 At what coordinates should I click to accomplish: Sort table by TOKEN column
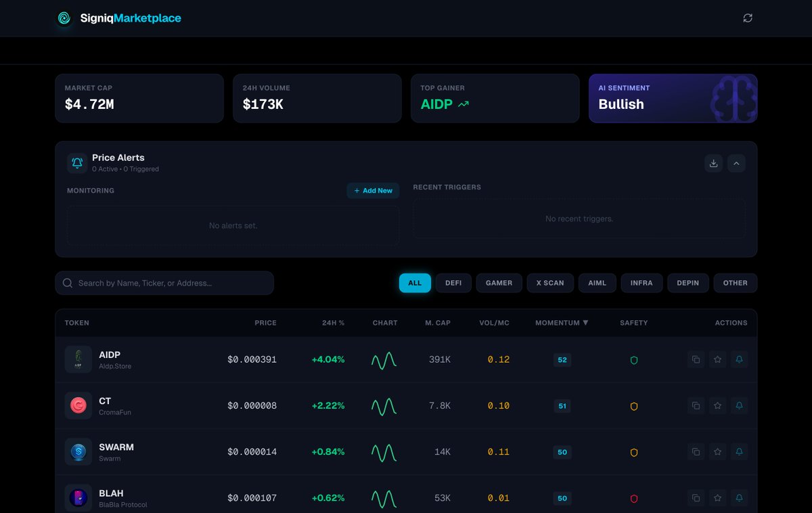pyautogui.click(x=77, y=323)
